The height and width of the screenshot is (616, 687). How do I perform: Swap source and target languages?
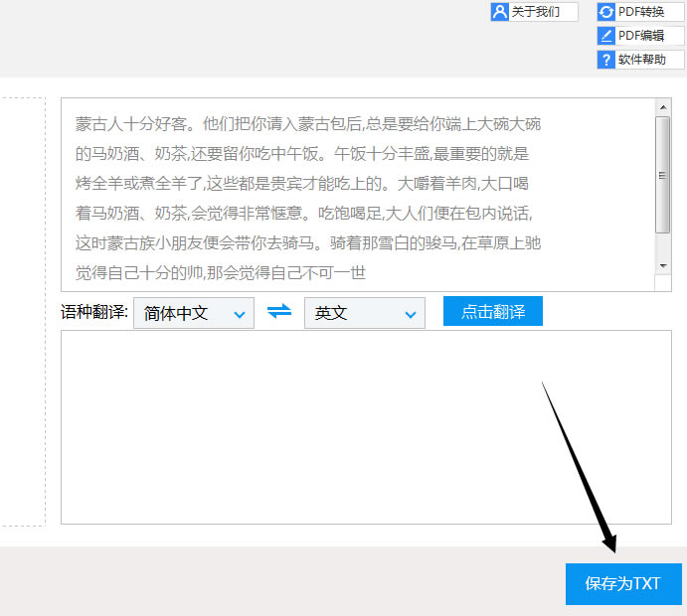[279, 312]
